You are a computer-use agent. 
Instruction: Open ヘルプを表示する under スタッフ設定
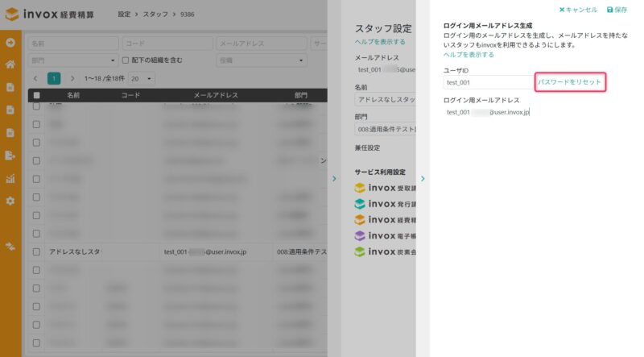380,42
